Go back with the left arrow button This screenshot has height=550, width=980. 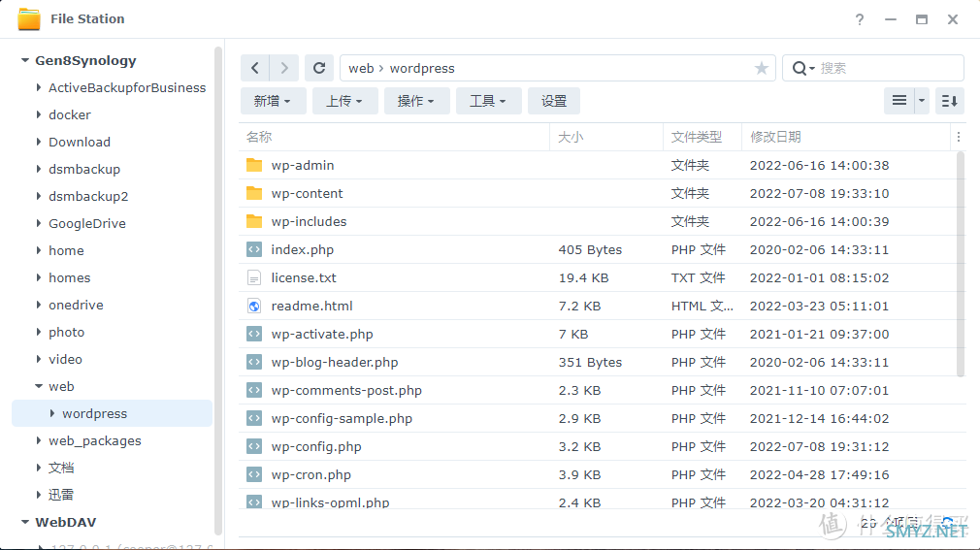pyautogui.click(x=255, y=68)
